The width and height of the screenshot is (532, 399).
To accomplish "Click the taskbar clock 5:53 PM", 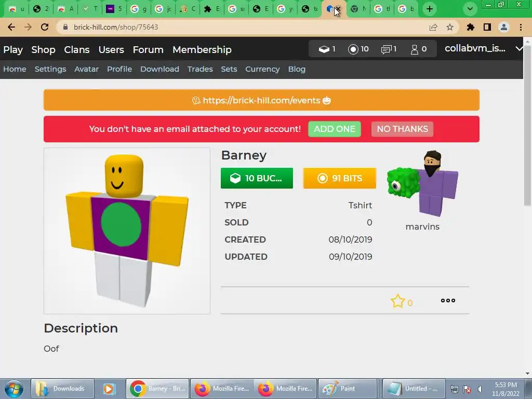I will point(506,385).
